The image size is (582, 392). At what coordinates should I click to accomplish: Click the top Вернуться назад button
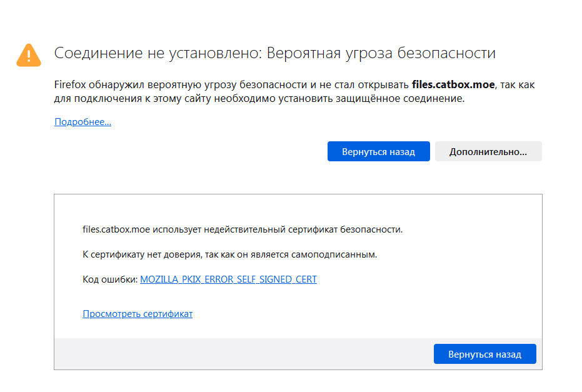[x=379, y=151]
